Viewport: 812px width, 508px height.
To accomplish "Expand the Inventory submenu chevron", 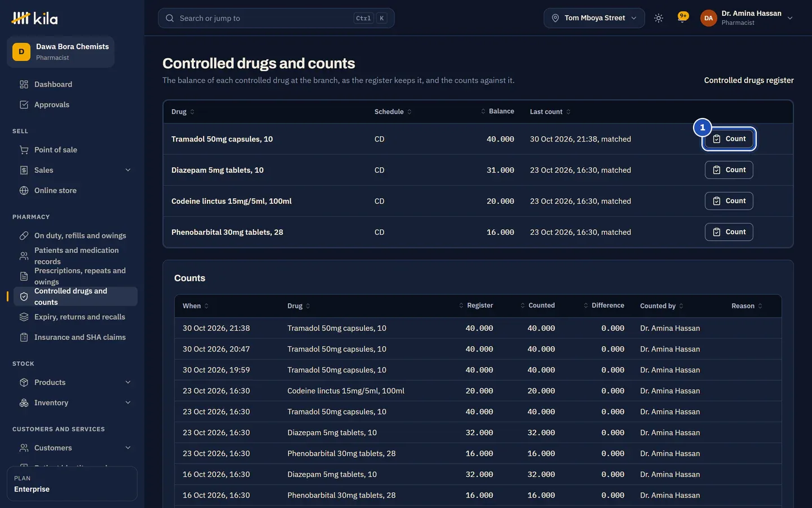I will [128, 402].
